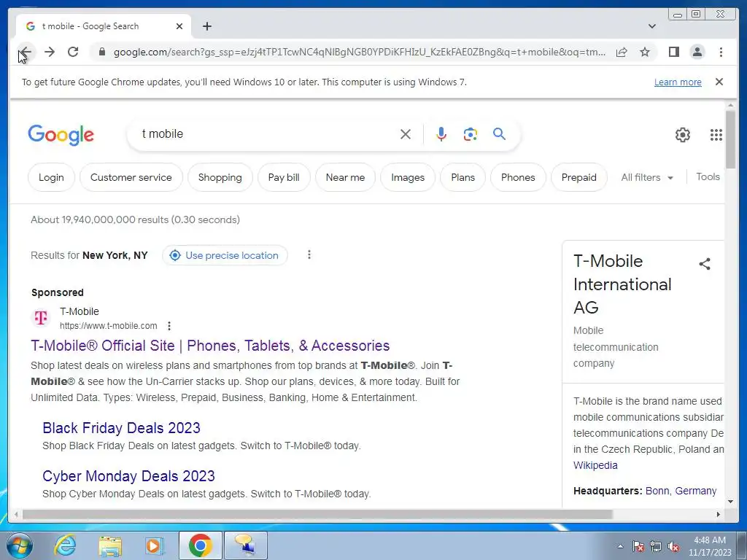Click the address bar URL
This screenshot has height=560, width=747.
pyautogui.click(x=360, y=52)
